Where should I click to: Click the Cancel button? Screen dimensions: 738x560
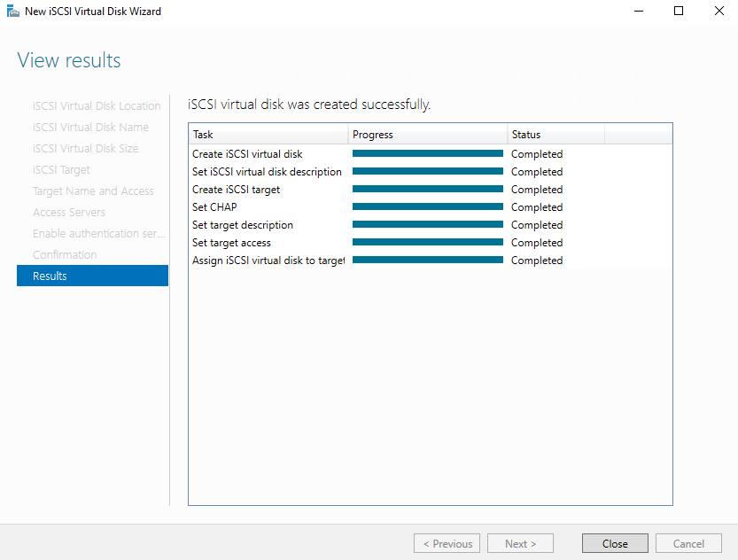click(x=688, y=543)
